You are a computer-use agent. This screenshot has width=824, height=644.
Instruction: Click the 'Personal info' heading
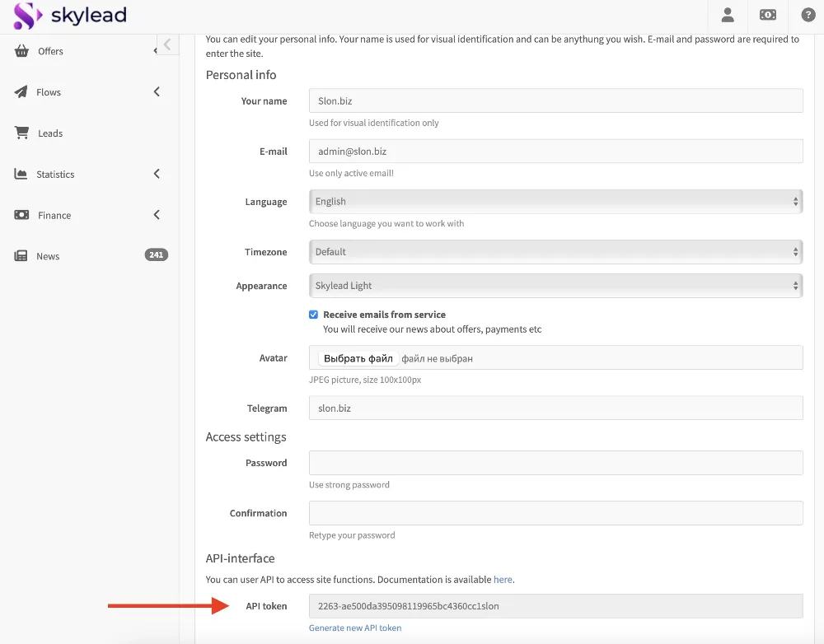(241, 75)
